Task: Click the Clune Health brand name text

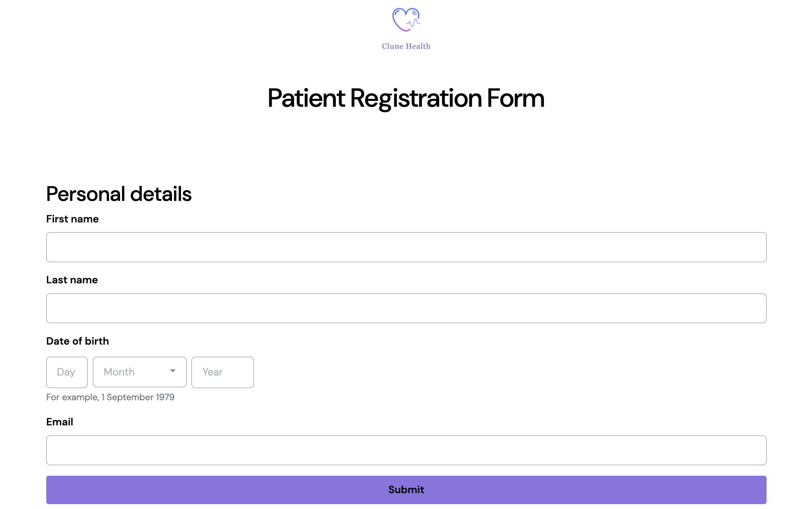Action: coord(406,46)
